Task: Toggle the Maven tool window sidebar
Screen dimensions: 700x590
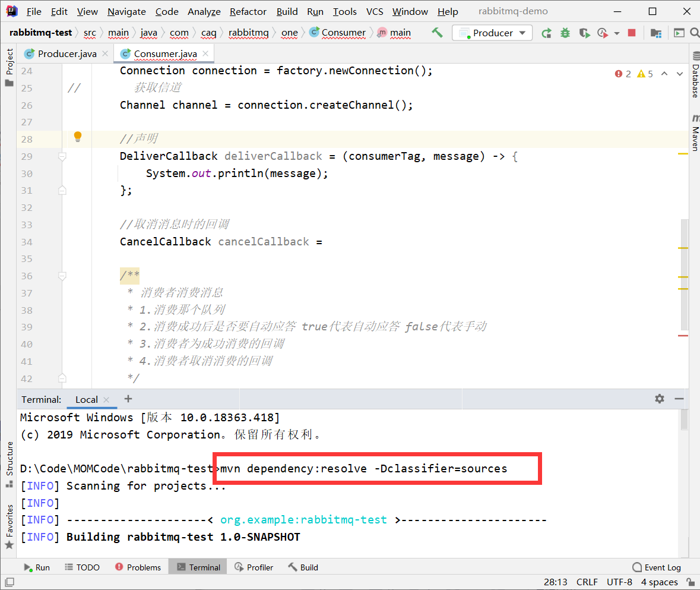Action: (695, 134)
